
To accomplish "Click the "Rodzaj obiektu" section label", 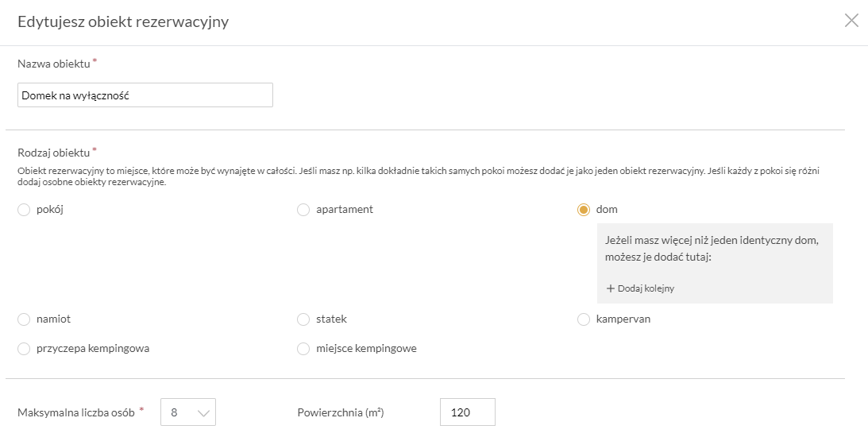I will [x=53, y=152].
